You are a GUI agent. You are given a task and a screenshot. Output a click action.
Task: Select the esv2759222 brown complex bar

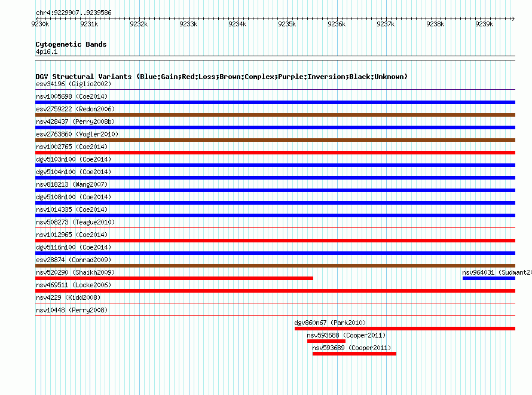[x=275, y=115]
